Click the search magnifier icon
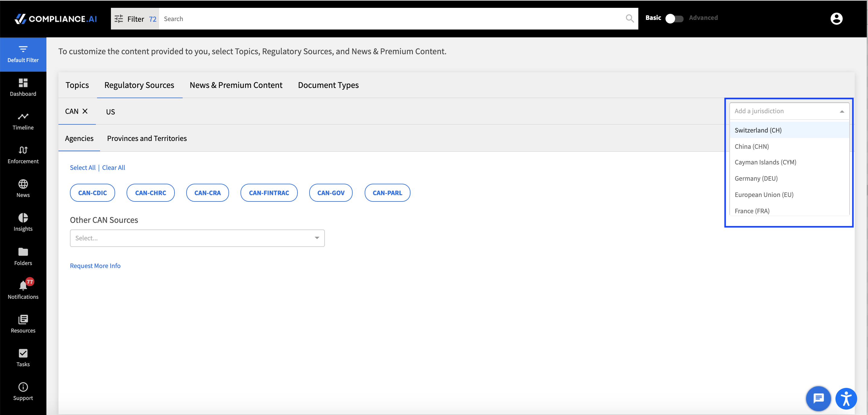 [x=629, y=18]
